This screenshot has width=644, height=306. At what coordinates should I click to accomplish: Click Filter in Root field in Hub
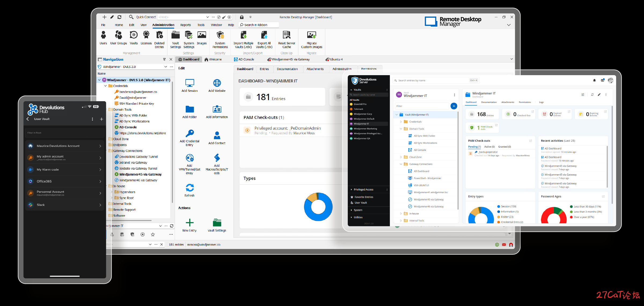(x=64, y=133)
